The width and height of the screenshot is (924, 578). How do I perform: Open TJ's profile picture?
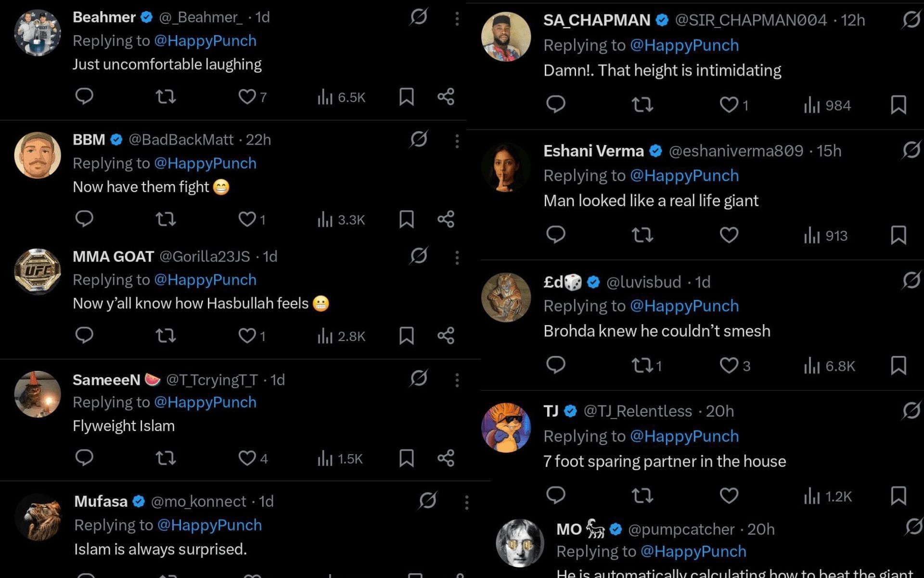tap(506, 428)
